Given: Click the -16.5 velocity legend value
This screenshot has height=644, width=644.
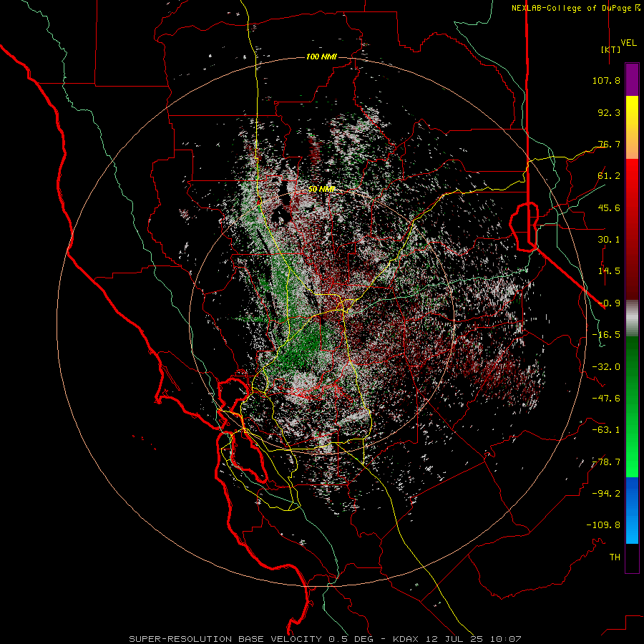Looking at the screenshot, I should tap(606, 335).
